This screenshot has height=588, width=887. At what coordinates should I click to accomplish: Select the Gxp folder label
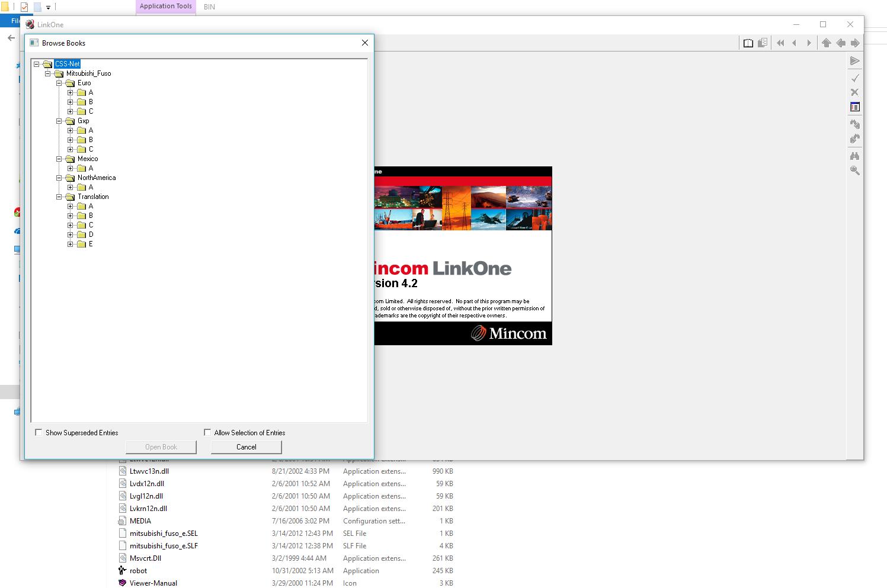pos(84,121)
